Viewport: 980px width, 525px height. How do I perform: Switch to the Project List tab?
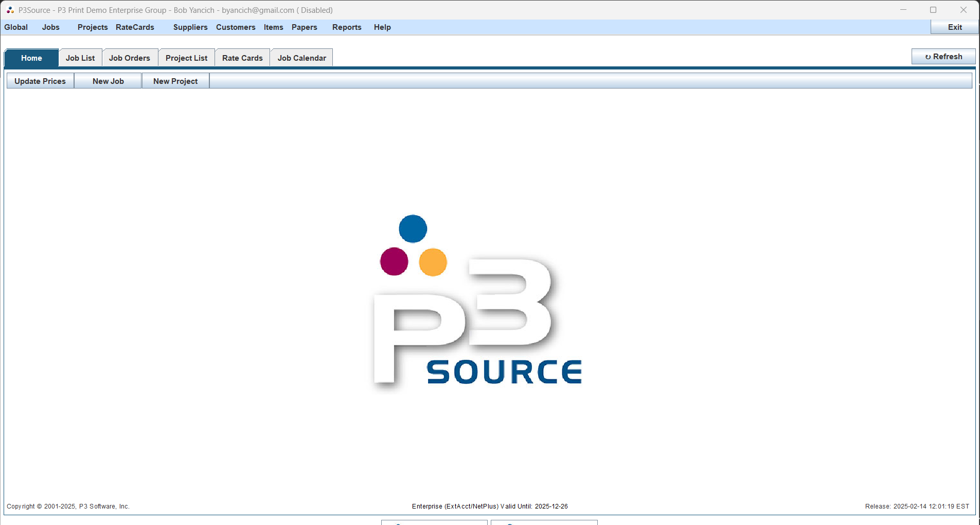pyautogui.click(x=187, y=58)
